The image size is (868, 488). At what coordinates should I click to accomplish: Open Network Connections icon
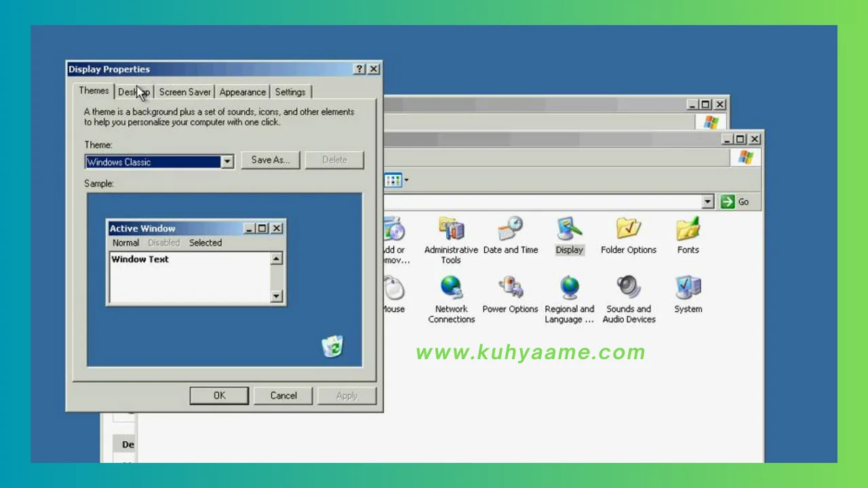(x=451, y=300)
